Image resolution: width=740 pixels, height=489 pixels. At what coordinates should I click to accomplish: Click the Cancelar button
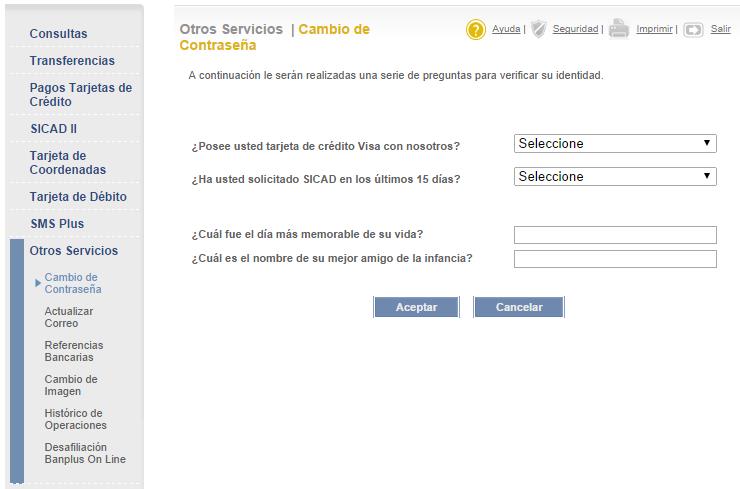point(519,307)
